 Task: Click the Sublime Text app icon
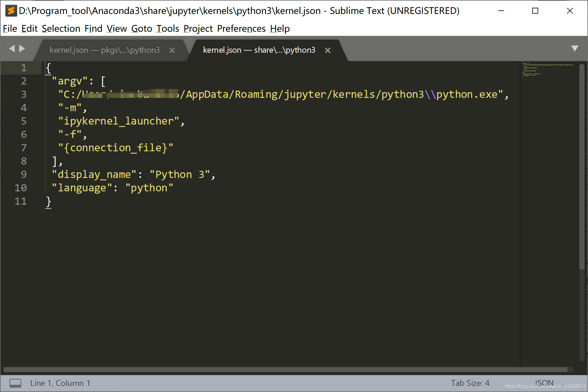11,11
